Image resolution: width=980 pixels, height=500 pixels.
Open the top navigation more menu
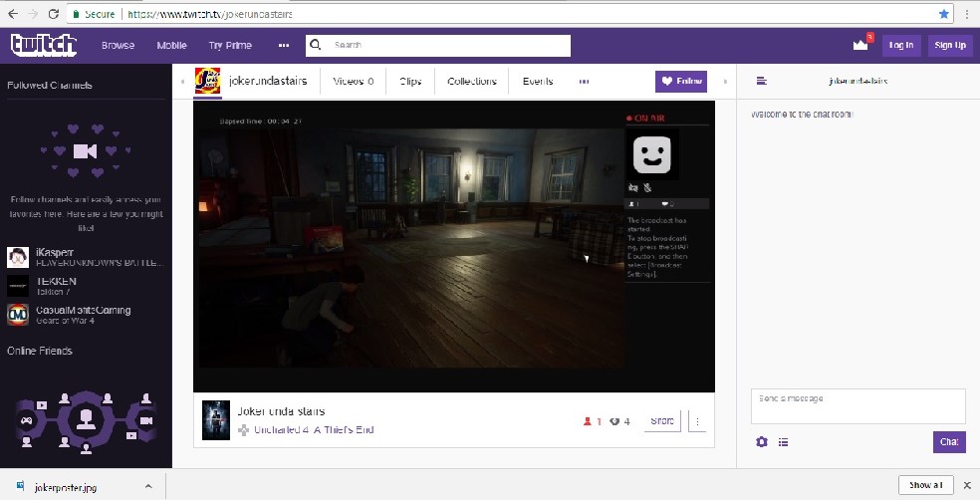284,45
